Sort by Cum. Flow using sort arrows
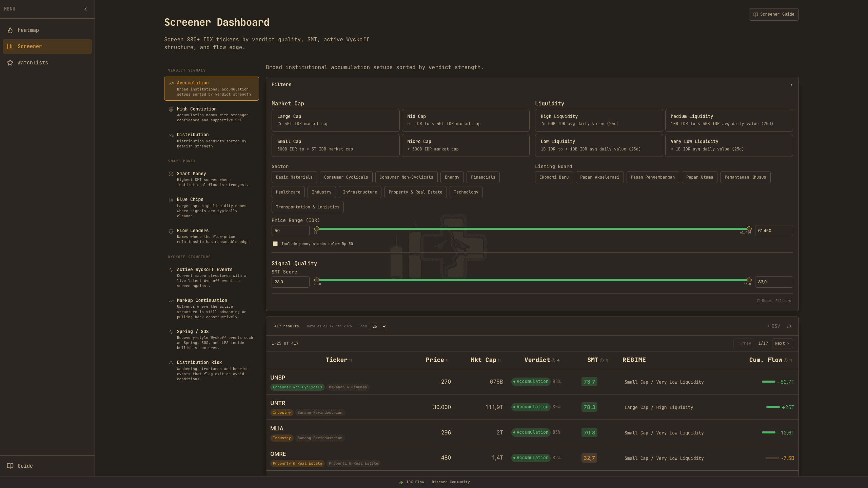The height and width of the screenshot is (488, 868). click(x=791, y=360)
